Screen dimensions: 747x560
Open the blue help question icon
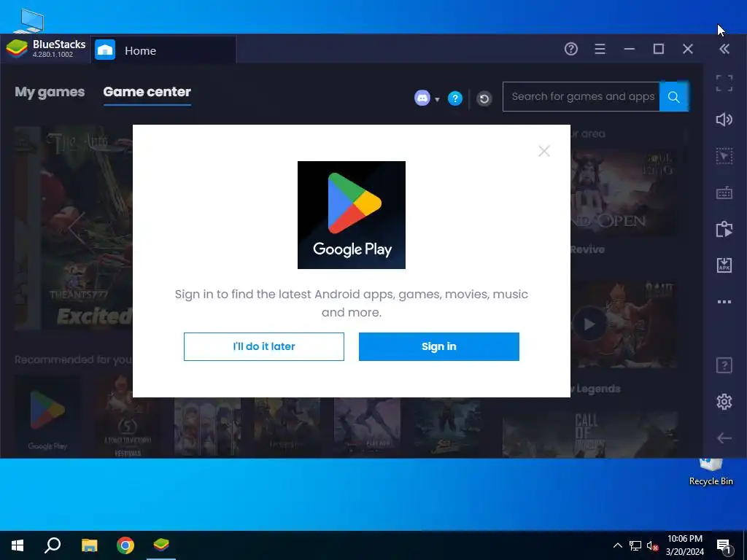[x=455, y=98]
